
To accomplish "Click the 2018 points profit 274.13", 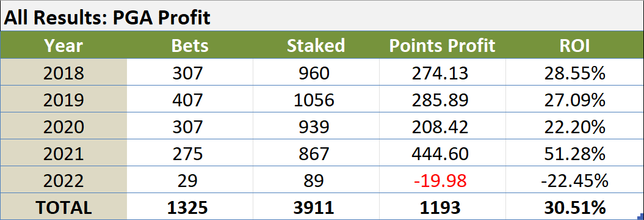I will coord(442,73).
